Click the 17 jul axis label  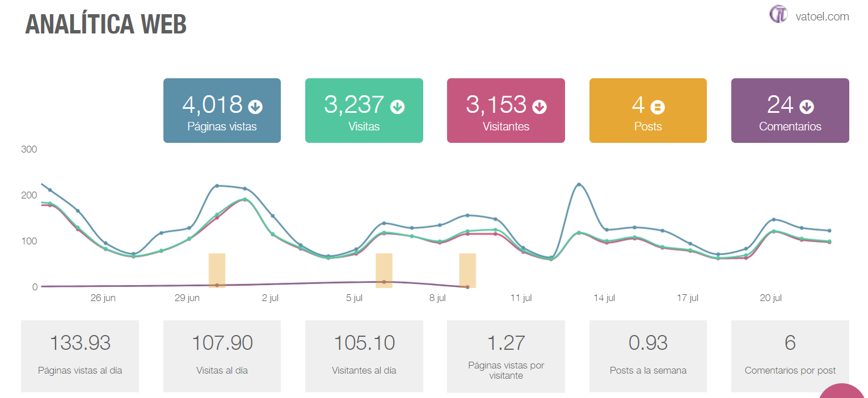(x=688, y=298)
